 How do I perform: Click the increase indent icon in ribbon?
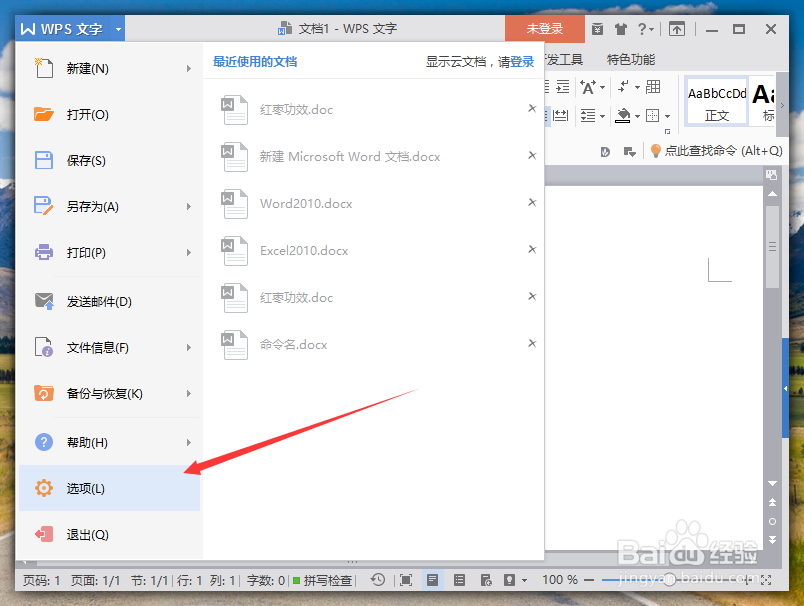click(562, 87)
